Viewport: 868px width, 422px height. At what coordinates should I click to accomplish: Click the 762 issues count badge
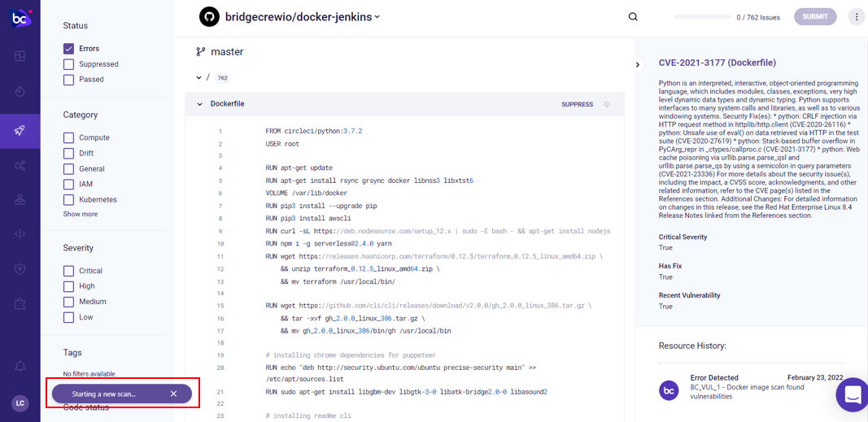[x=223, y=78]
